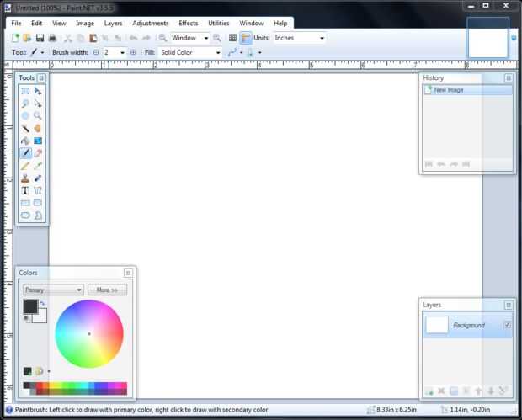Select the Text tool
Viewport: 522px width, 420px height.
[x=25, y=190]
